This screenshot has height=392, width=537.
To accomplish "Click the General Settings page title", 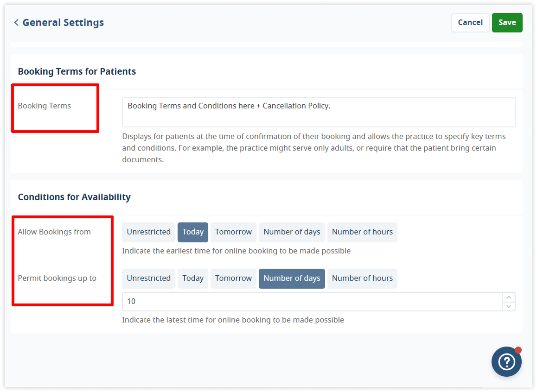I will click(x=63, y=23).
